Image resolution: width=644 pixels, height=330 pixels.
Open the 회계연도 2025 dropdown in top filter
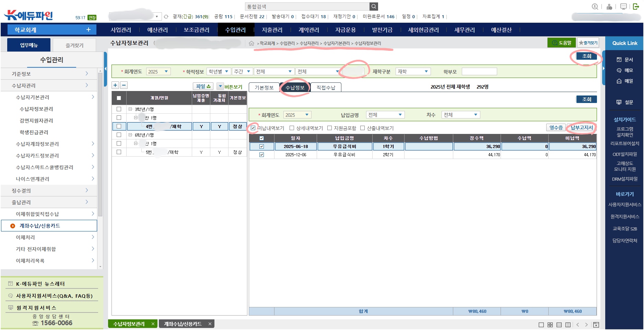tap(158, 71)
